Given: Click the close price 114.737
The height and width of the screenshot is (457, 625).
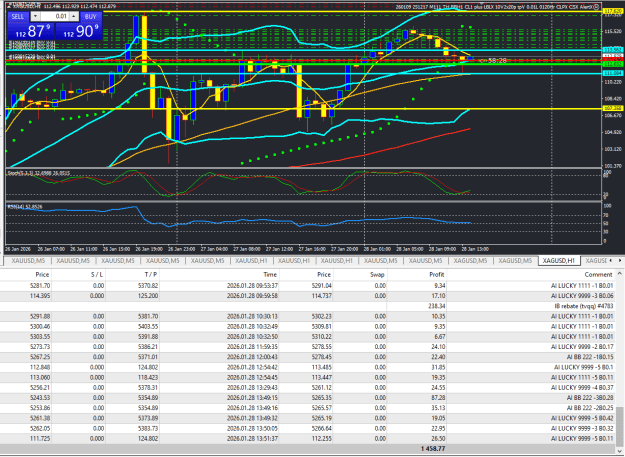Looking at the screenshot, I should (321, 296).
